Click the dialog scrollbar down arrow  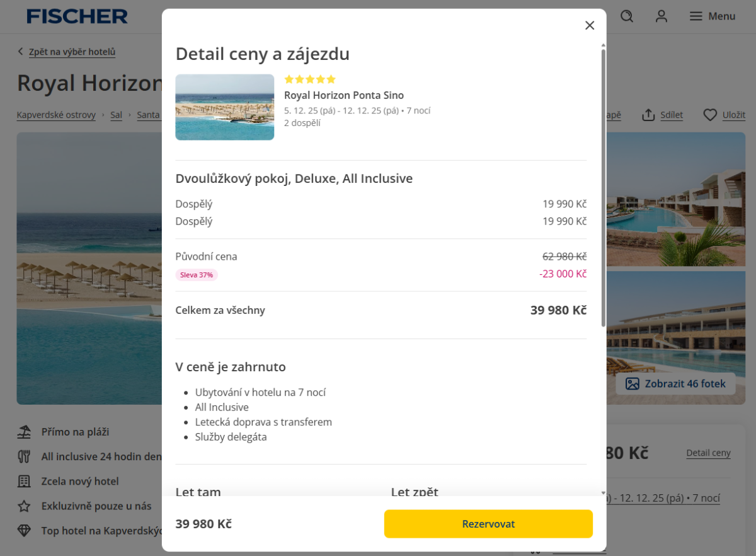click(603, 493)
